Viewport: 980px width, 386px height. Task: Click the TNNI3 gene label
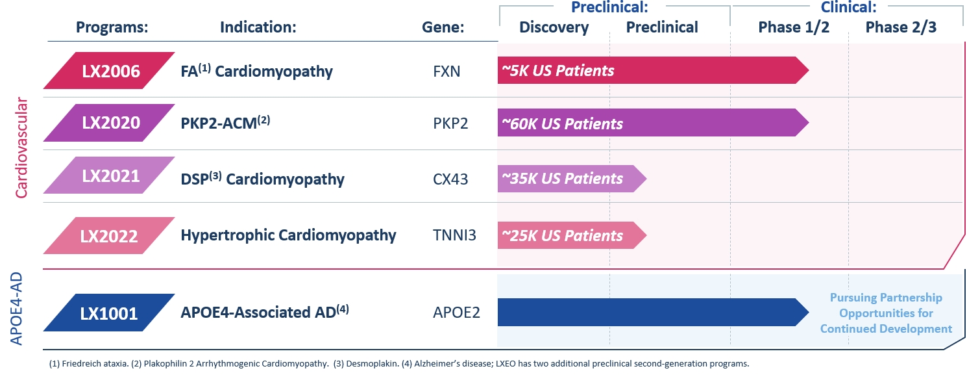click(x=454, y=235)
